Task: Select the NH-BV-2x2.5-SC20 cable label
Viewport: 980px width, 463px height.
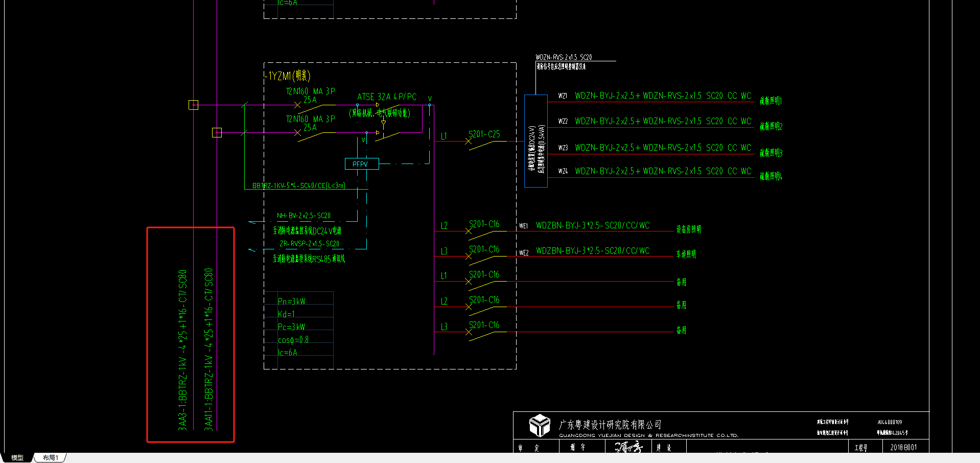Action: [x=304, y=216]
